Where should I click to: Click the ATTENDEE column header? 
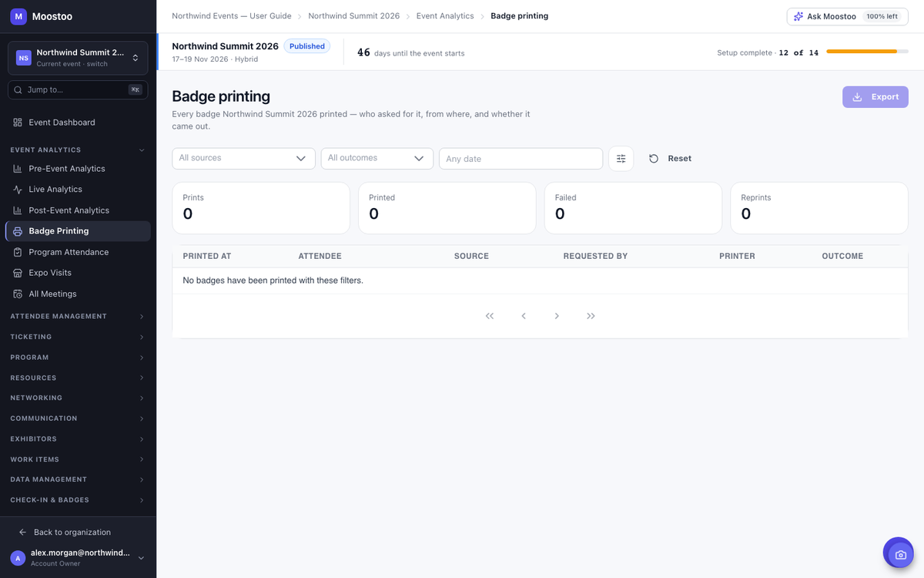320,257
